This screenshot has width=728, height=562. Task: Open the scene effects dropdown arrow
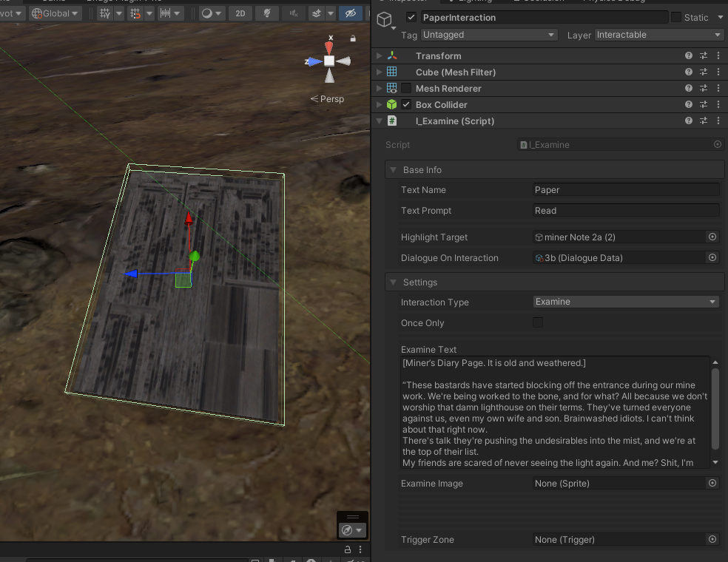pyautogui.click(x=331, y=13)
